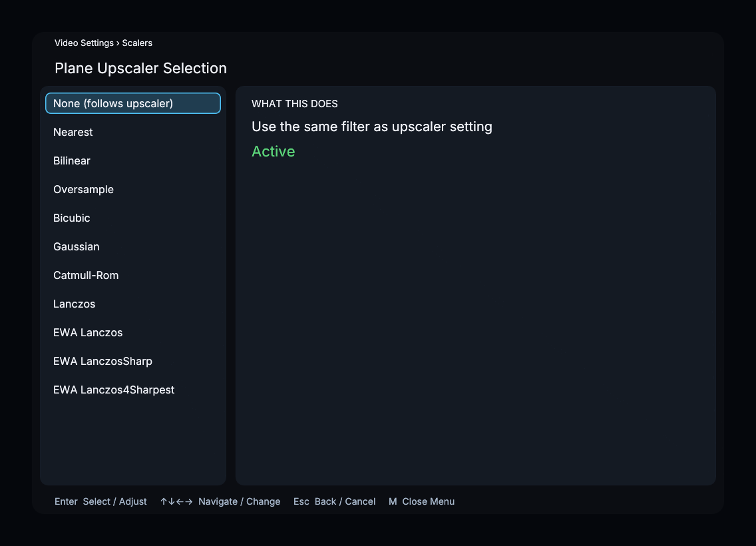Choose EWA LanczosSharp
The image size is (756, 546).
133,361
